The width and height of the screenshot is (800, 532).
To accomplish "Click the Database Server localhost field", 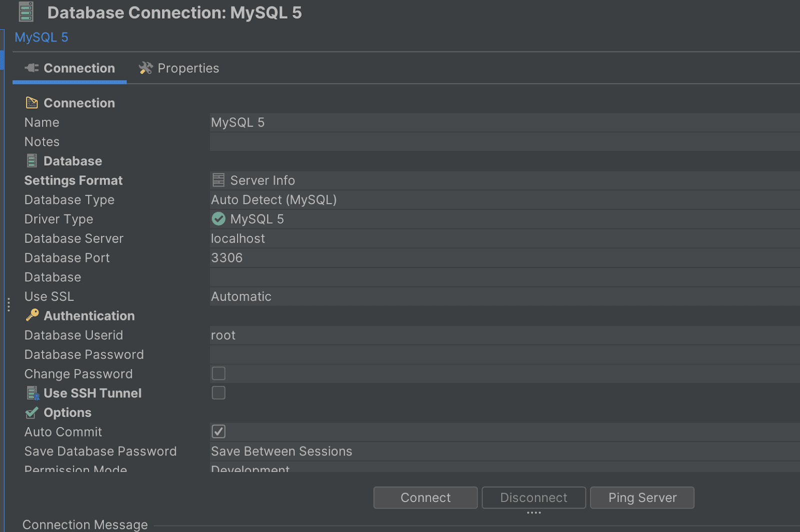I will point(500,238).
